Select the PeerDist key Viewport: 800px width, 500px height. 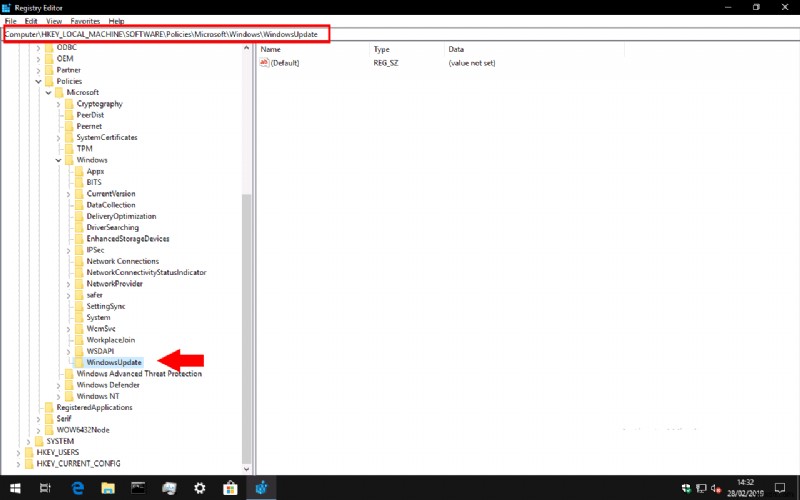coord(90,115)
